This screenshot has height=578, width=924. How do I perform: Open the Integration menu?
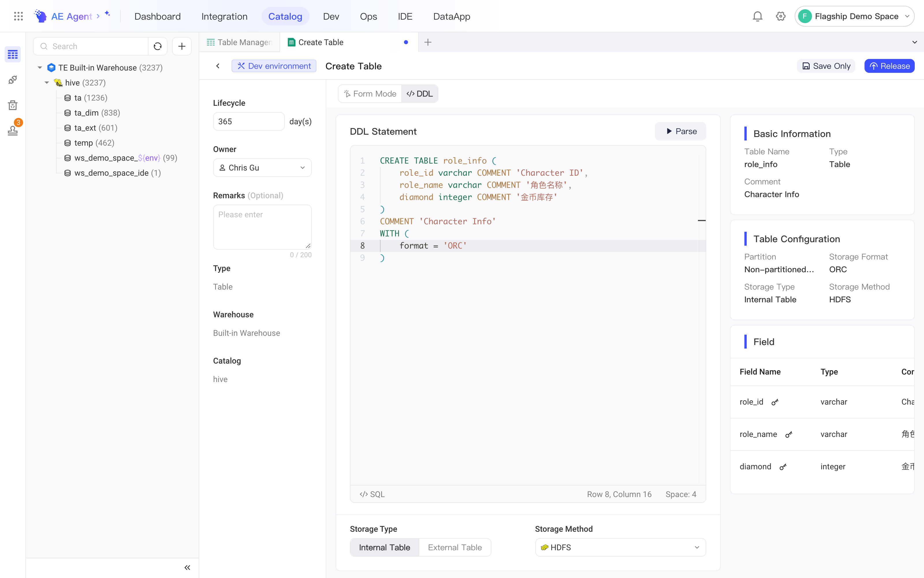tap(225, 16)
